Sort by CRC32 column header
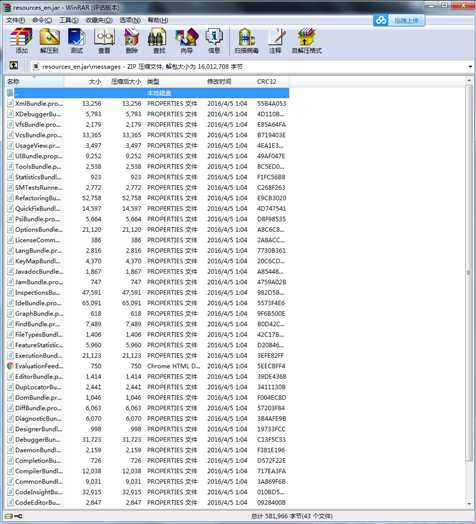This screenshot has height=524, width=476. pyautogui.click(x=271, y=82)
